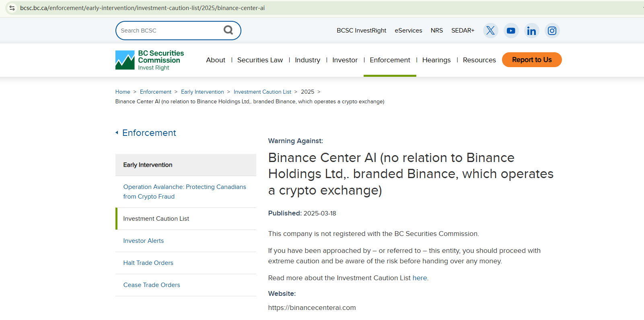This screenshot has width=644, height=320.
Task: Open the SEDAR+ top link
Action: pyautogui.click(x=463, y=31)
